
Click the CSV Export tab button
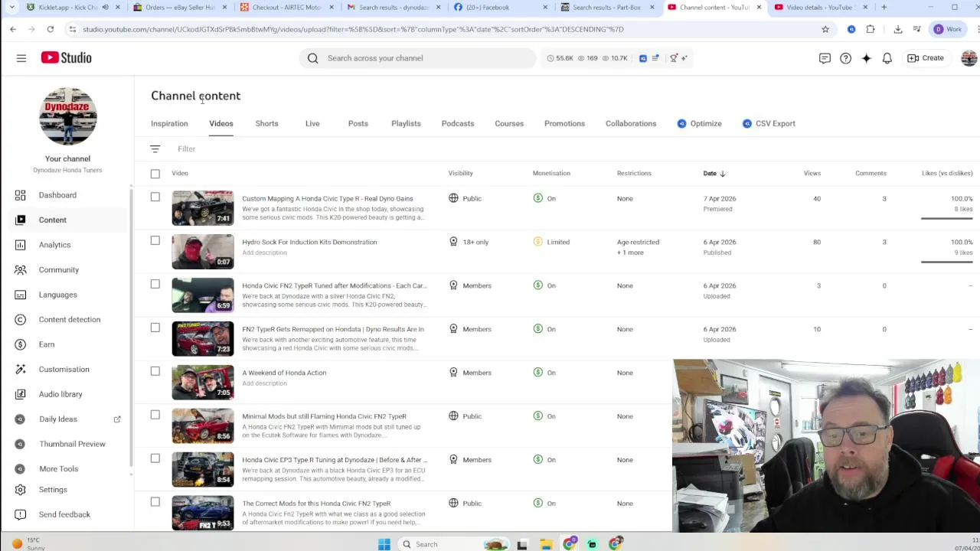769,123
